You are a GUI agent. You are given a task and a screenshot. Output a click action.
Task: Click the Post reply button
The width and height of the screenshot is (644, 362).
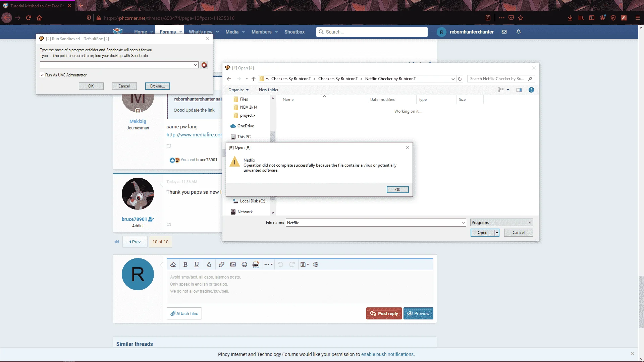[x=384, y=314]
